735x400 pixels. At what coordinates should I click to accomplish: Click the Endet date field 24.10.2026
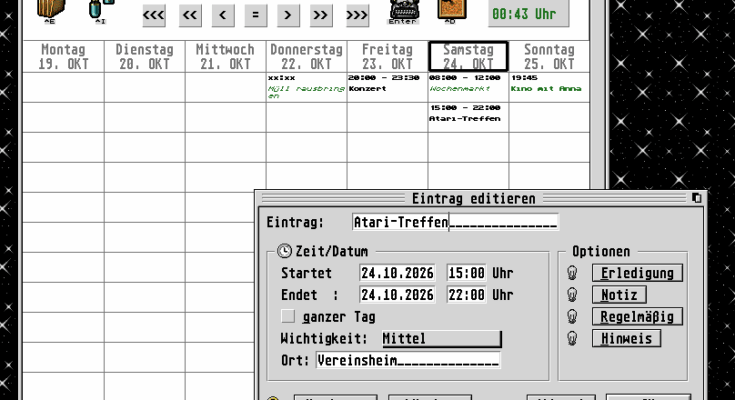pyautogui.click(x=397, y=294)
